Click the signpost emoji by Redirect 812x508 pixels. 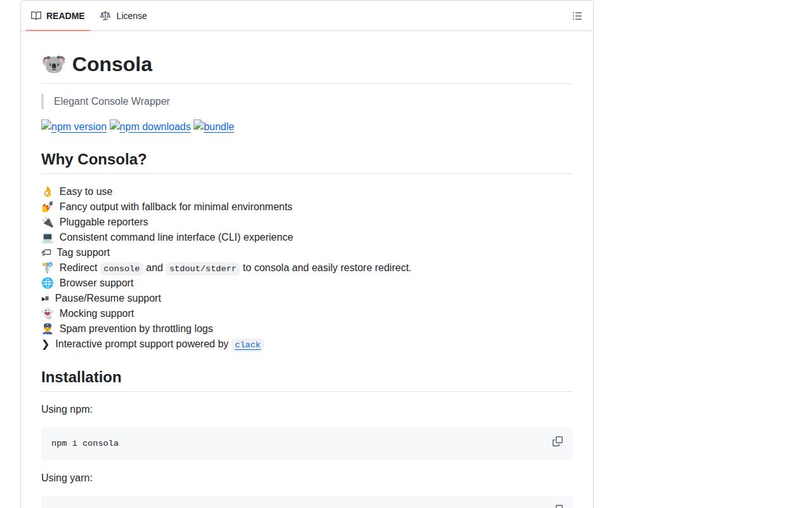click(48, 268)
